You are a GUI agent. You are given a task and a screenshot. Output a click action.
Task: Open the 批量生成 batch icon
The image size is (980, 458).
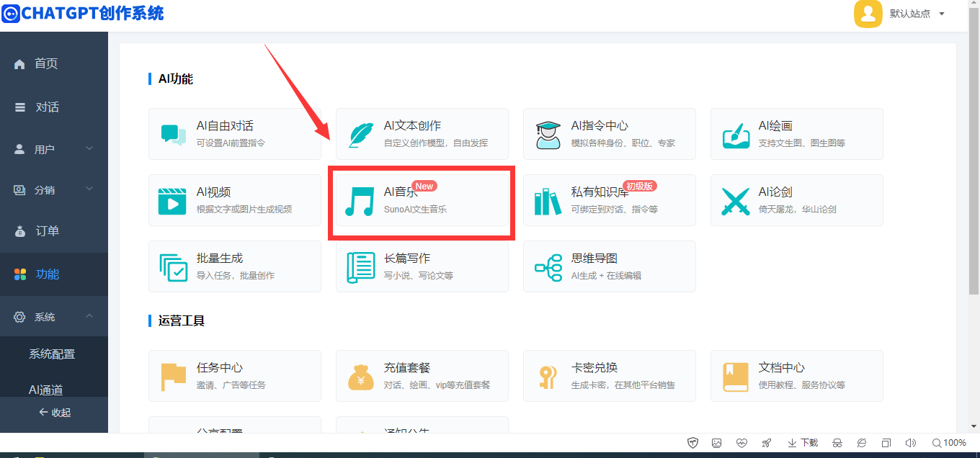pyautogui.click(x=174, y=267)
